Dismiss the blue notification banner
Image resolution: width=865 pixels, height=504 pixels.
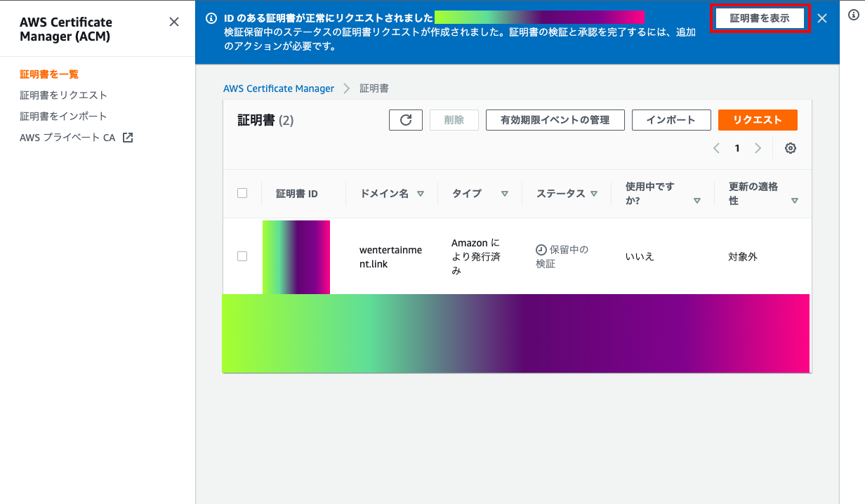(822, 18)
